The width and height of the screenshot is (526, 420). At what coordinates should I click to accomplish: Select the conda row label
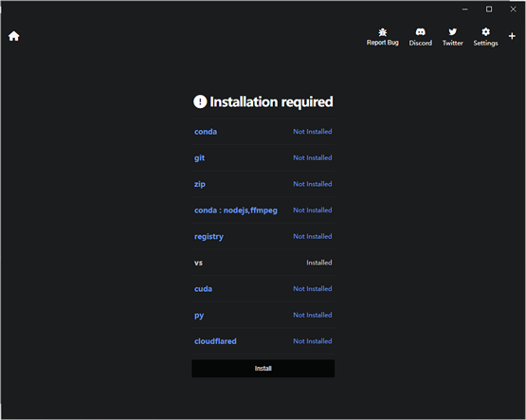[206, 132]
